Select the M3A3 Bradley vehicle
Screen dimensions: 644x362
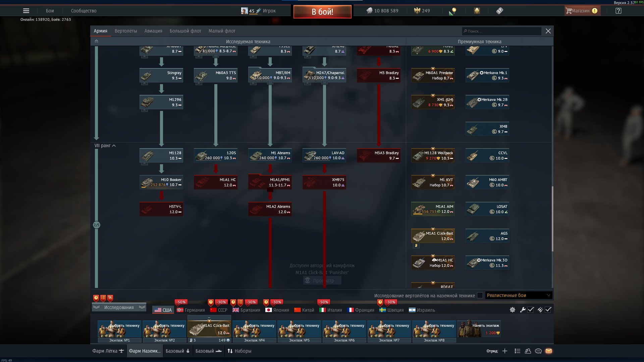[379, 156]
